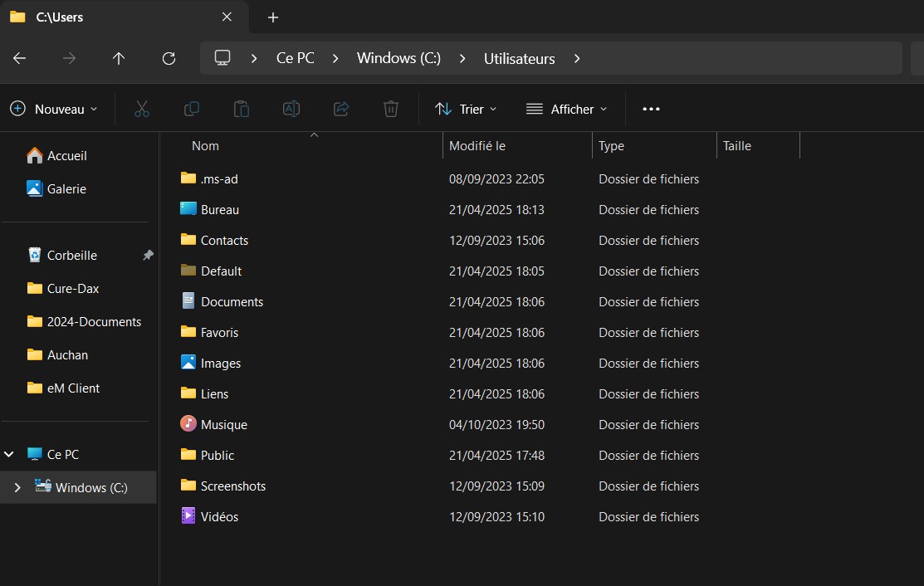This screenshot has height=586, width=924.
Task: Open 2024-Documents in the sidebar
Action: pyautogui.click(x=95, y=321)
